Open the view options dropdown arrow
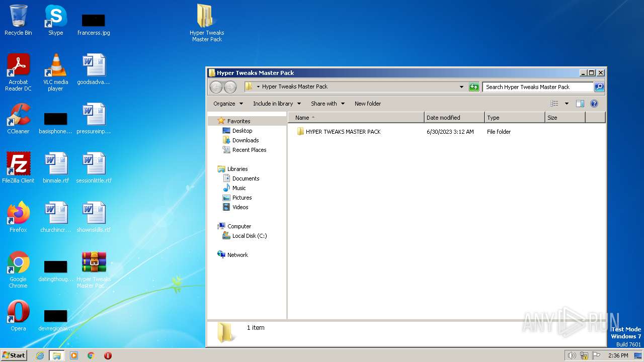Viewport: 644px width, 362px height. tap(567, 104)
